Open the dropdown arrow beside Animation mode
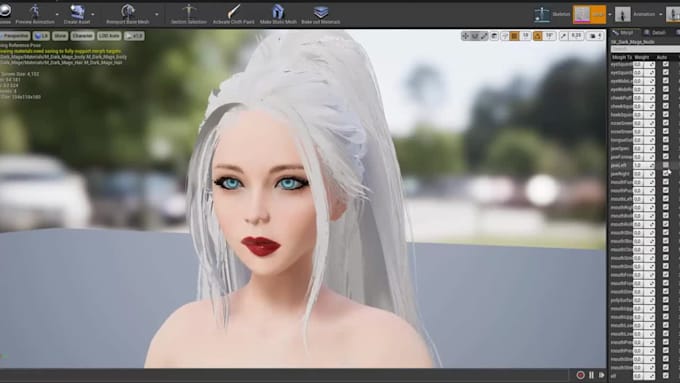Screen dimensions: 680x383 [661, 14]
